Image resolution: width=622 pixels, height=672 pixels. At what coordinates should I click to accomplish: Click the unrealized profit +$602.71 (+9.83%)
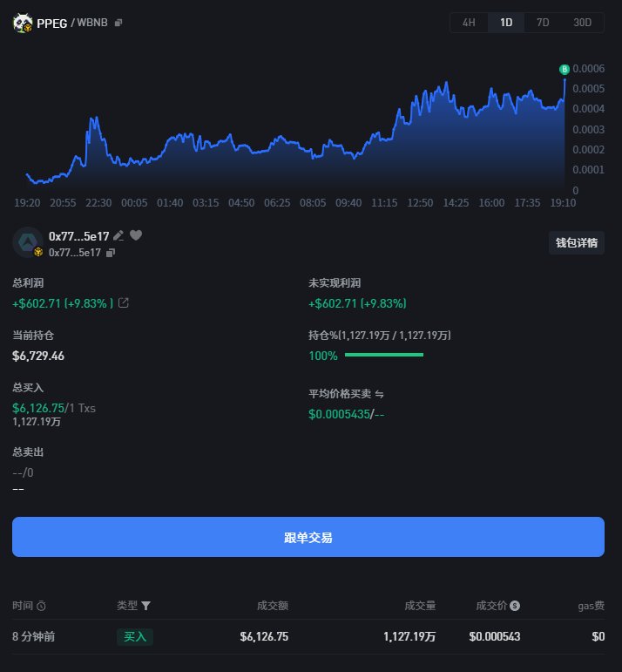(x=357, y=303)
